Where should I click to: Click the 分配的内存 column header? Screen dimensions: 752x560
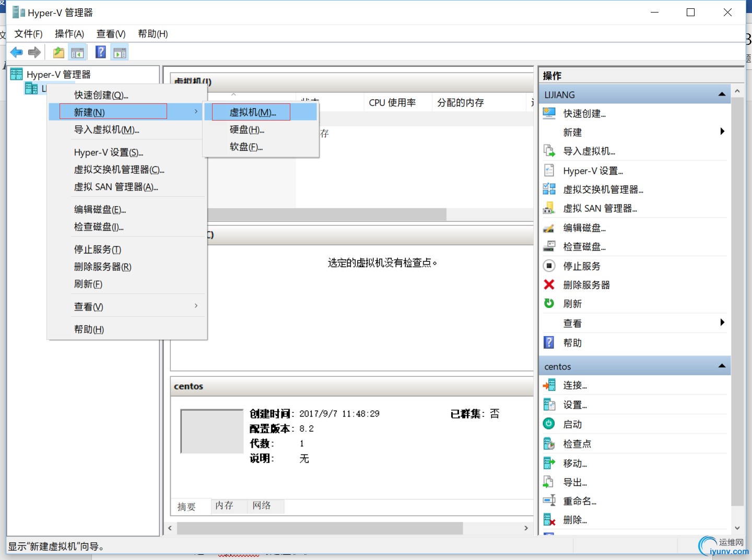pos(479,102)
